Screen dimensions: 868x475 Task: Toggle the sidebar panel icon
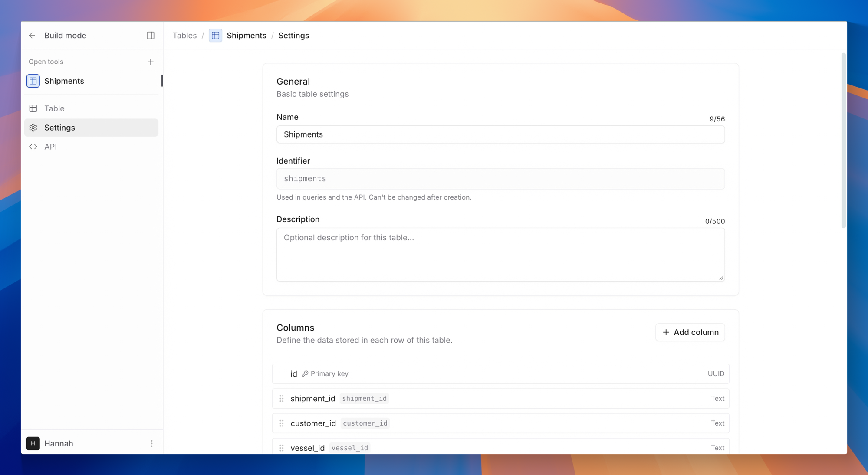coord(151,36)
